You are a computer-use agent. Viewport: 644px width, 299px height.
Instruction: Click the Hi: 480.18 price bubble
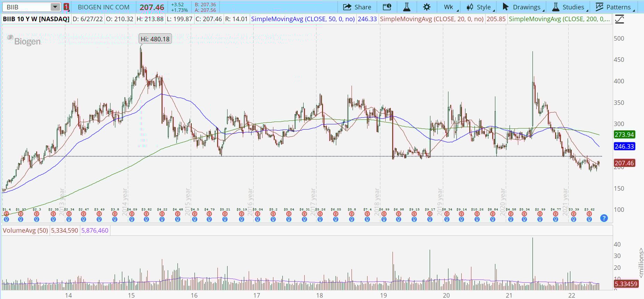point(155,39)
